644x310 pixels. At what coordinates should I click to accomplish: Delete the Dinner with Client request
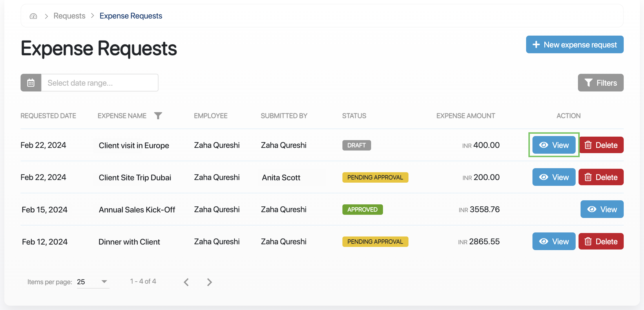coord(601,241)
